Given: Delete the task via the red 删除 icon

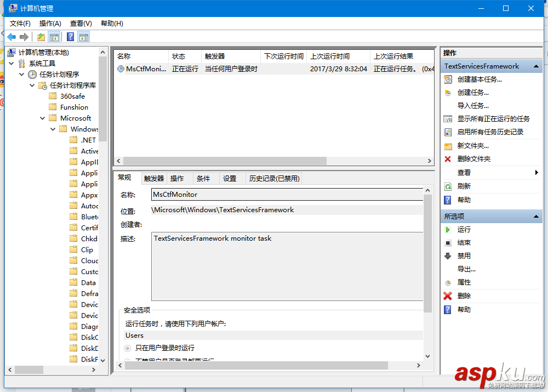Looking at the screenshot, I should click(x=448, y=296).
